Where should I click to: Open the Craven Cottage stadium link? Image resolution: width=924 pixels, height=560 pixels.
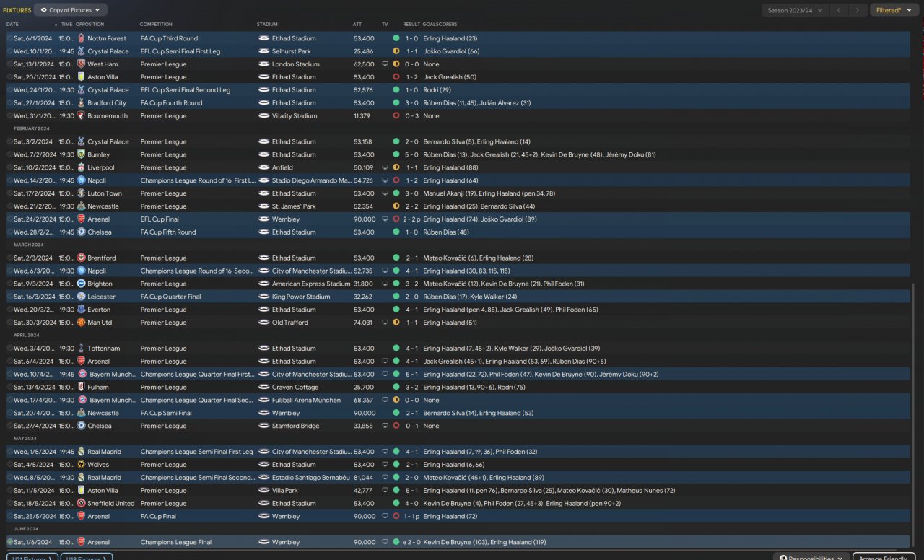295,387
